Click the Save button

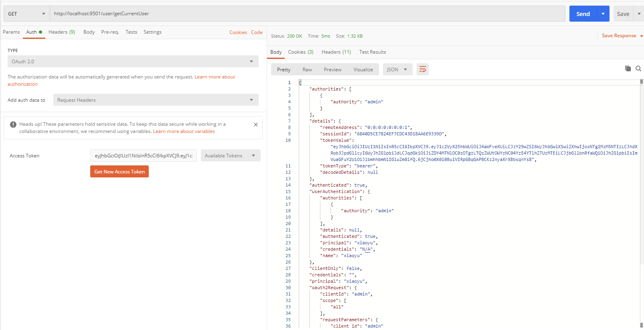[623, 14]
